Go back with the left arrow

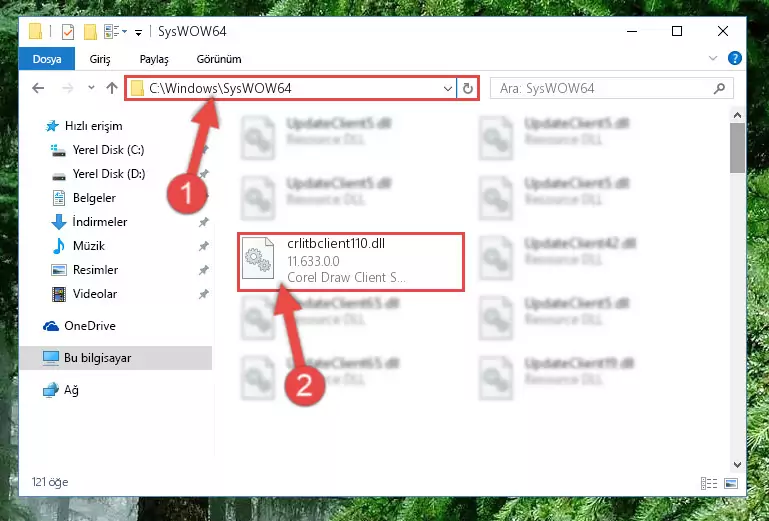point(38,88)
